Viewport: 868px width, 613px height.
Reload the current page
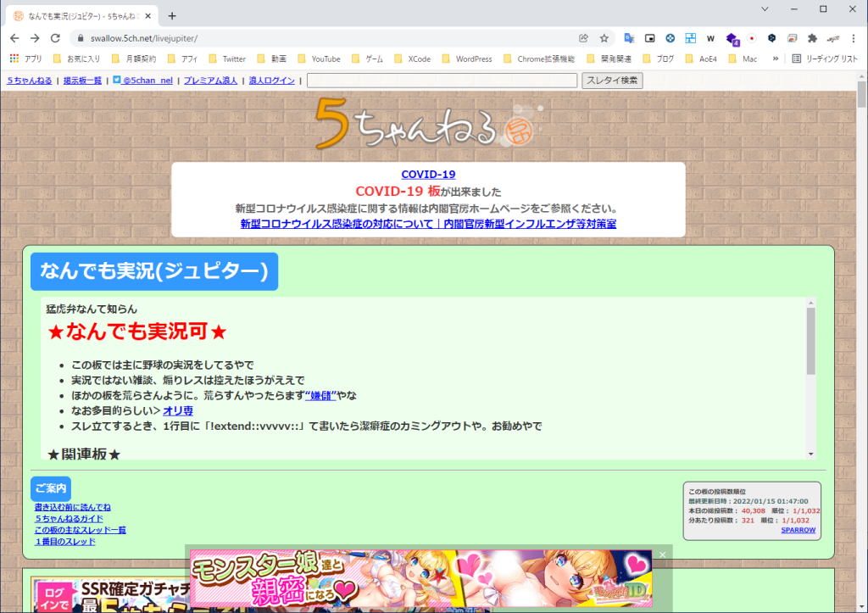click(x=55, y=38)
